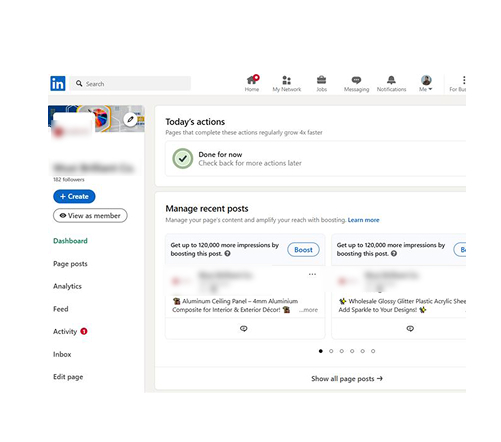Expand post text with ...more
Image resolution: width=501 pixels, height=442 pixels.
pos(309,310)
